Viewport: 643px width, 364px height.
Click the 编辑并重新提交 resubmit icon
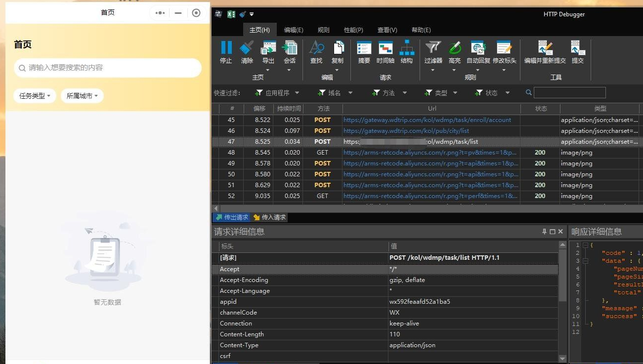pyautogui.click(x=545, y=52)
